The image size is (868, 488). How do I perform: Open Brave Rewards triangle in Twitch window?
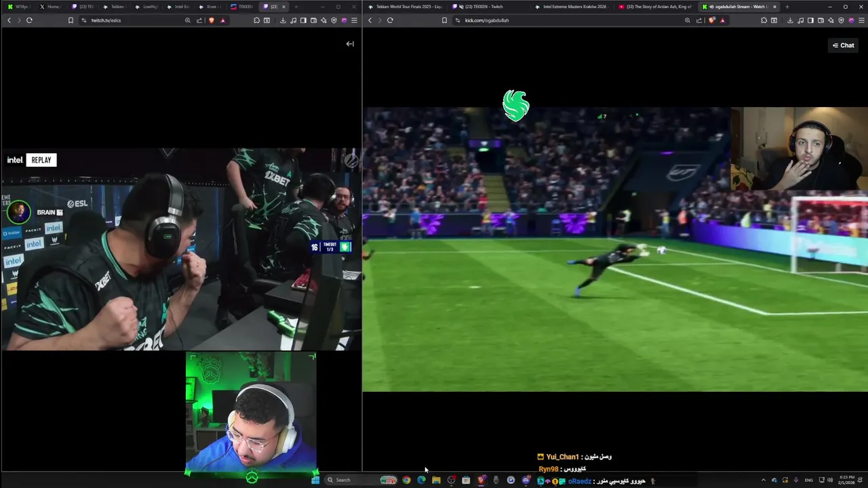pos(222,20)
